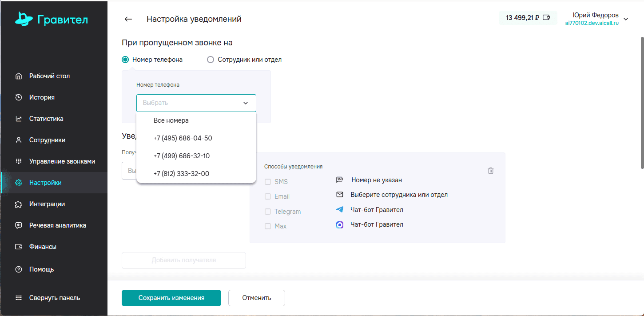Click the page vertical scrollbar
Viewport: 644px width, 316px height.
pos(642,103)
